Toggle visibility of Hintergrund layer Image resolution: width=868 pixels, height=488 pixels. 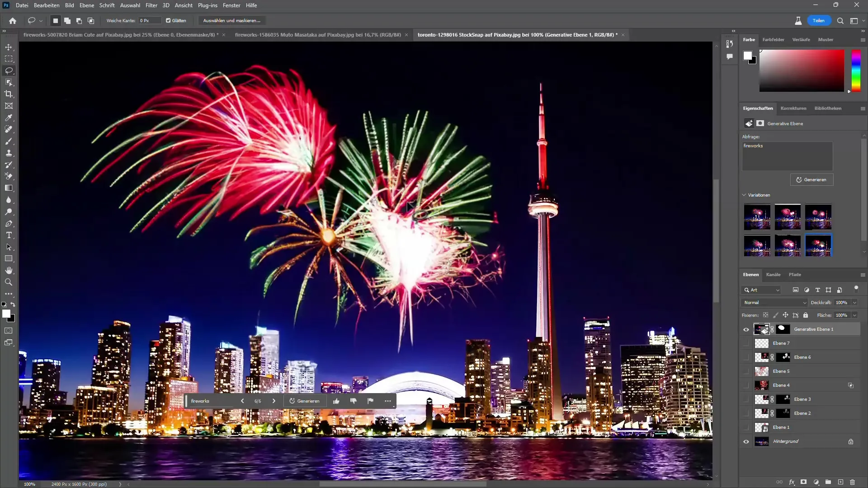click(x=746, y=441)
